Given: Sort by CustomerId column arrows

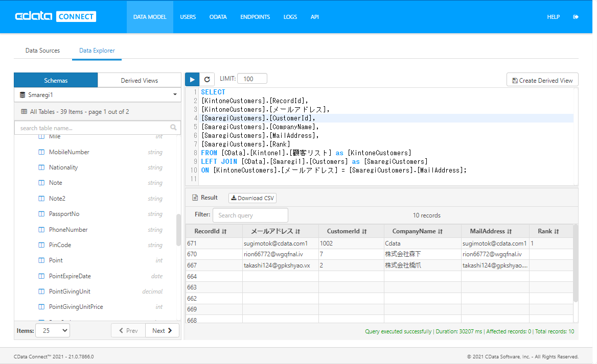Looking at the screenshot, I should [364, 231].
